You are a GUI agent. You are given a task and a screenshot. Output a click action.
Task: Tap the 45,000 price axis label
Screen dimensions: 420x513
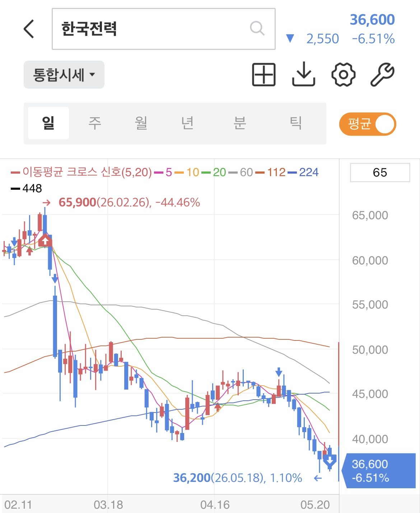[370, 394]
